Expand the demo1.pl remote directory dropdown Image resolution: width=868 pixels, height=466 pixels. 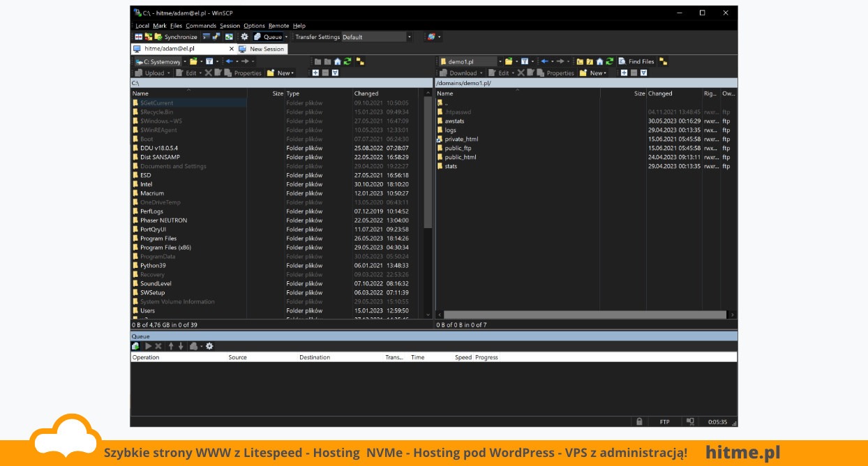500,61
